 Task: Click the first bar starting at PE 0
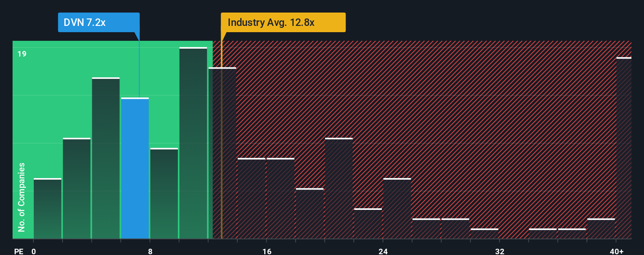[48, 208]
